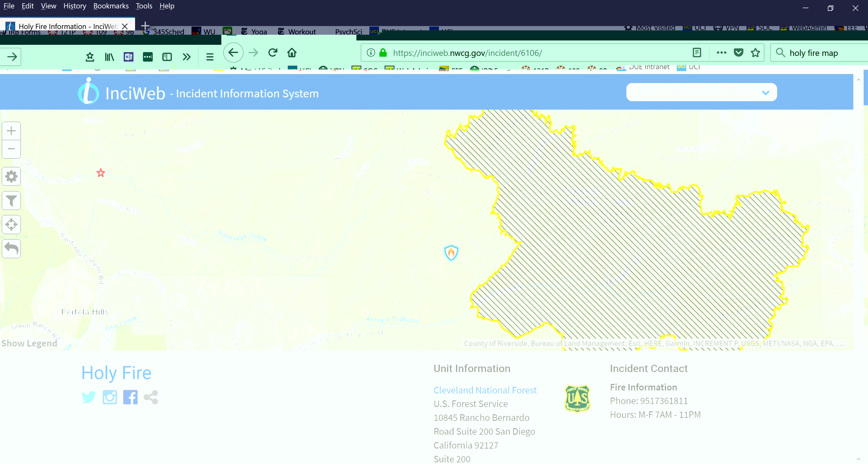Open the Bookmarks menu
Viewport: 868px width, 464px height.
point(111,6)
